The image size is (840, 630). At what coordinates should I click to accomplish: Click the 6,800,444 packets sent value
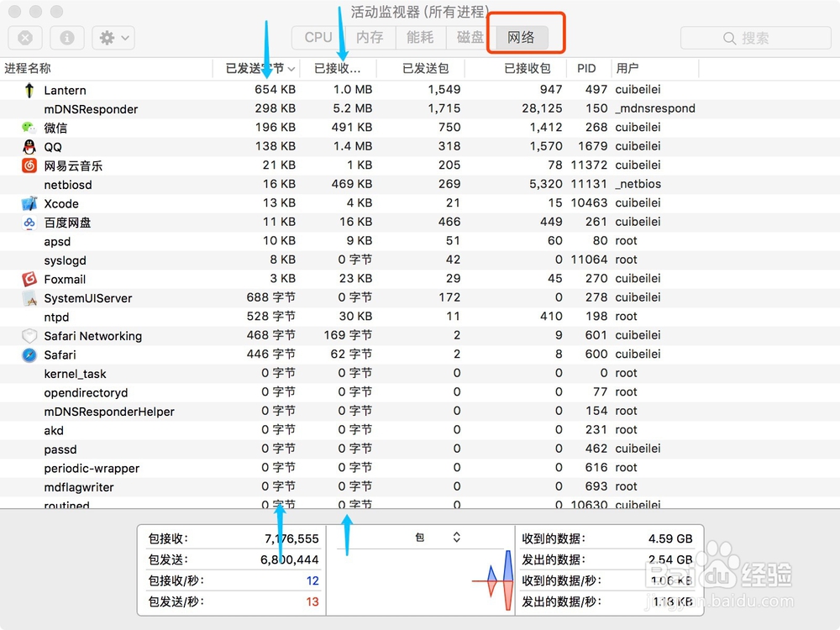(x=289, y=559)
